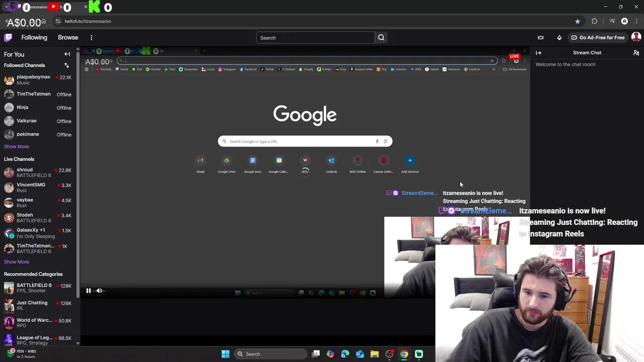Screen dimensions: 644x362
Task: Open Task View on taskbar
Action: click(315, 354)
